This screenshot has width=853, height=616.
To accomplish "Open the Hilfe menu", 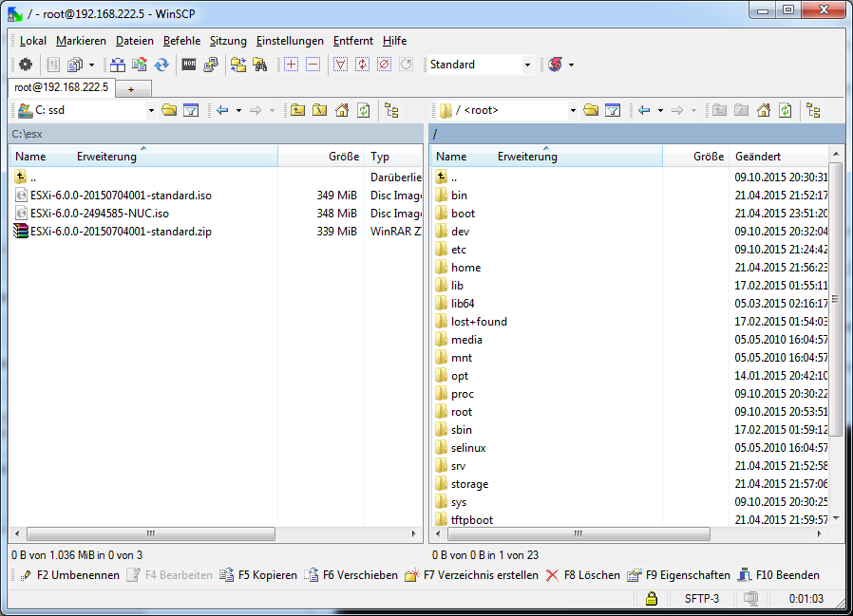I will [394, 41].
